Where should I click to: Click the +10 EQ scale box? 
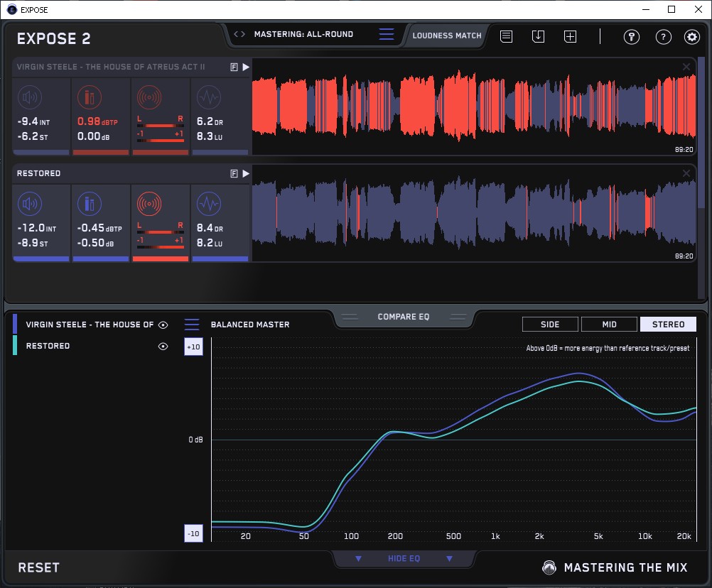click(194, 347)
